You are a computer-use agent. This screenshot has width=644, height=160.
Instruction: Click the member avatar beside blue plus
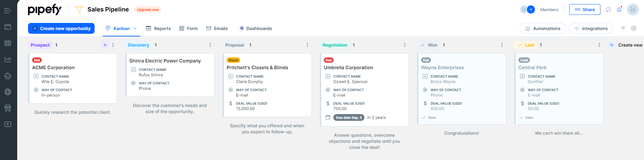pos(524,9)
